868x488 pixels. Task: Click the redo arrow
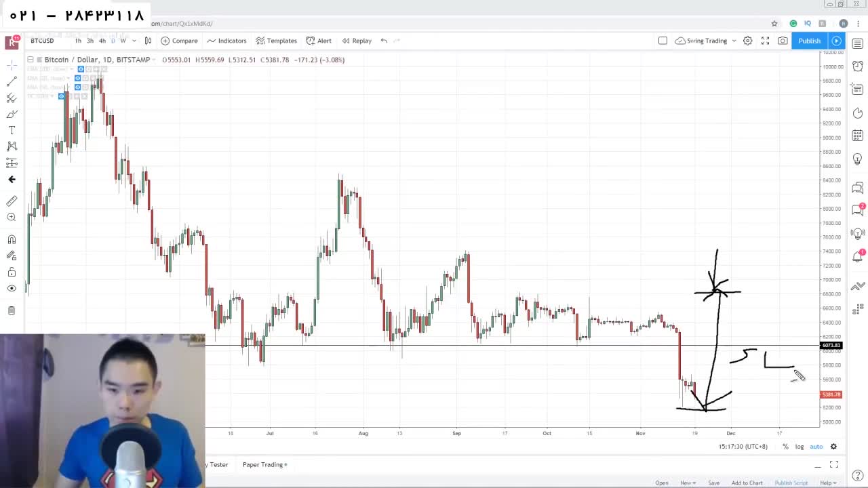[x=397, y=41]
